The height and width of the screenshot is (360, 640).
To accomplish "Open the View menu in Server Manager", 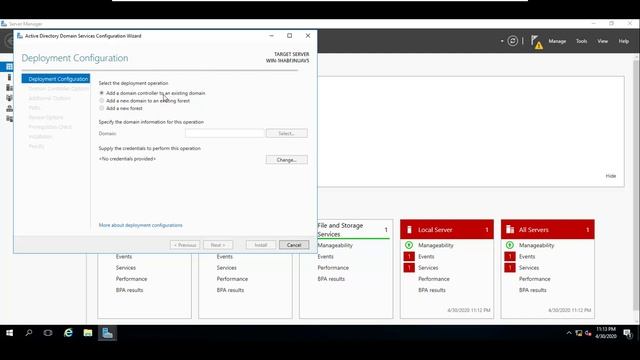I will pos(602,41).
